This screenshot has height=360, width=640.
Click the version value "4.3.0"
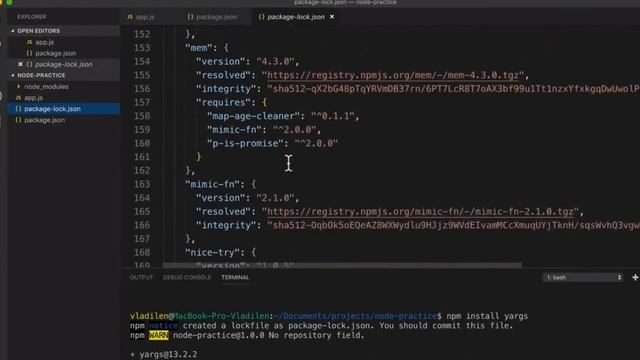click(x=275, y=62)
